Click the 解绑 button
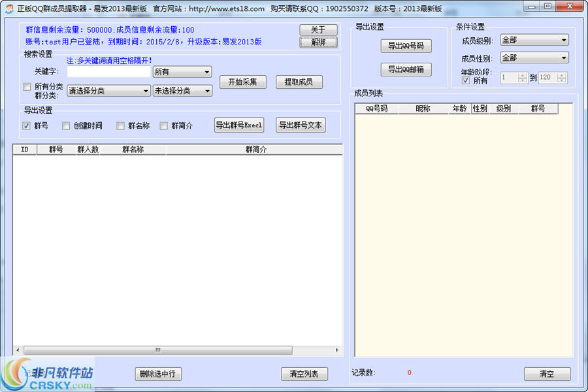588x392 pixels. click(x=318, y=42)
